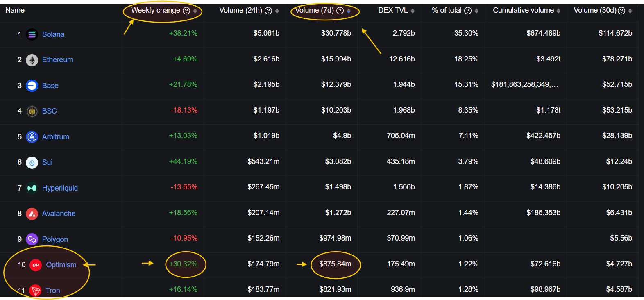Sort by Volume (7d) using sort arrows

349,11
